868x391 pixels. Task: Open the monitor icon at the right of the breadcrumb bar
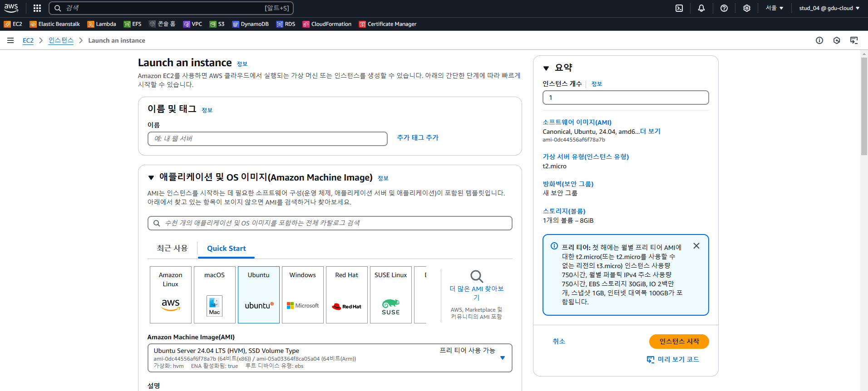click(854, 40)
